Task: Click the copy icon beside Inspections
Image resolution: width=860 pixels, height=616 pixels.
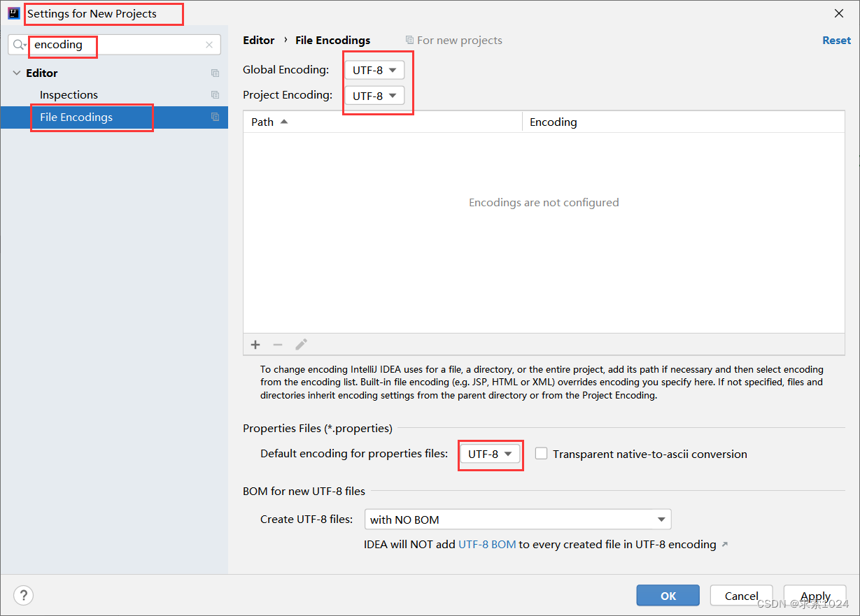Action: tap(215, 95)
